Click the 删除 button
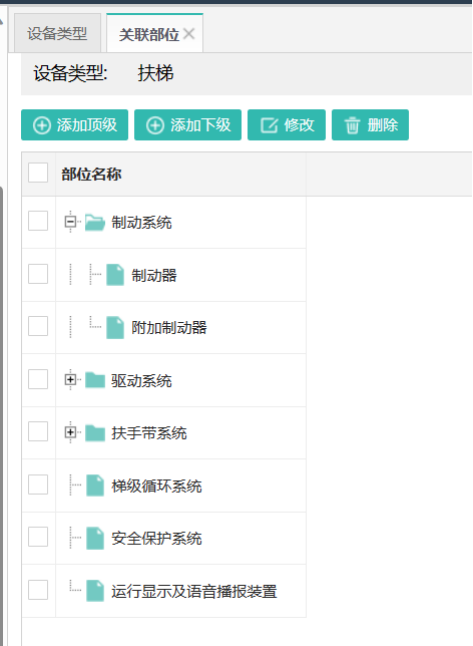Screen dimensions: 473x646 click(370, 125)
